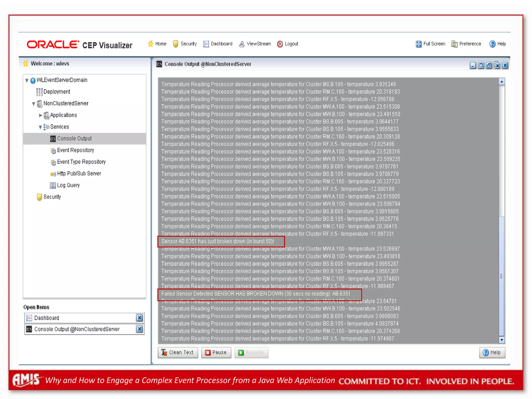Viewport: 532px width, 399px height.
Task: Click the Home house icon
Action: click(150, 44)
